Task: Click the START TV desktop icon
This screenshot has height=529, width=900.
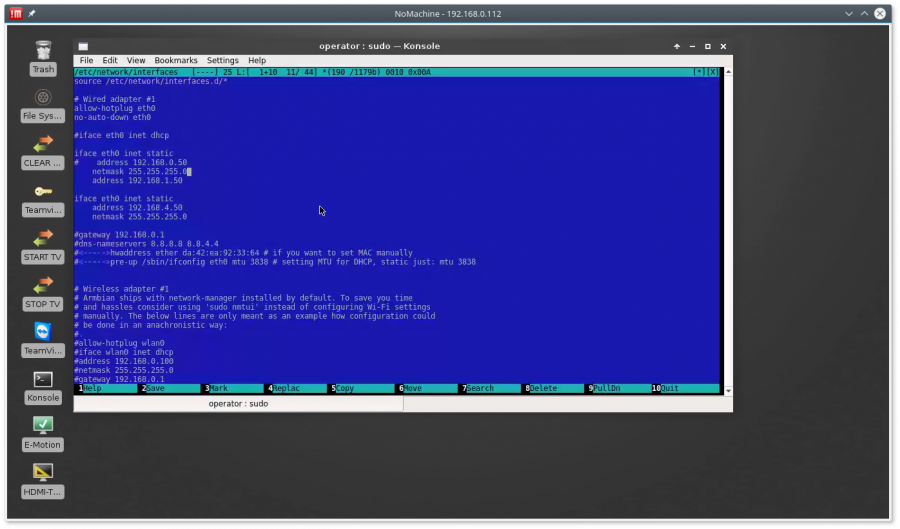Action: [x=43, y=239]
